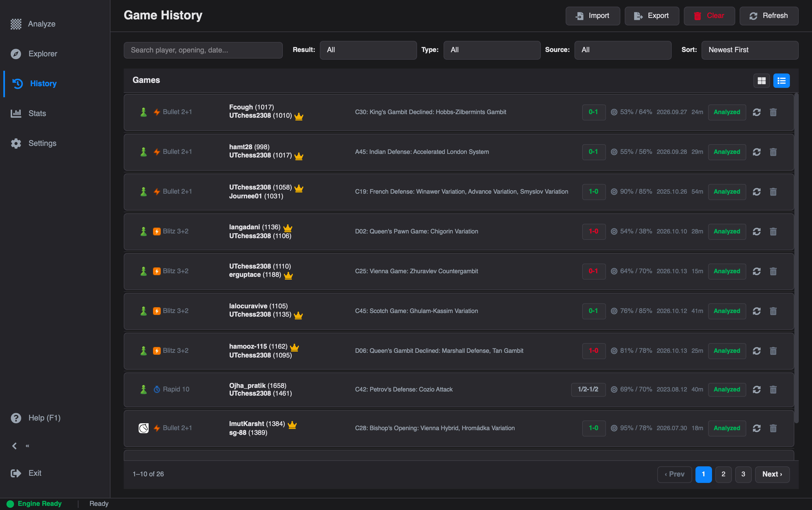This screenshot has height=510, width=812.
Task: Delete the ImutKarsht Bishop's Opening game
Action: coord(773,428)
